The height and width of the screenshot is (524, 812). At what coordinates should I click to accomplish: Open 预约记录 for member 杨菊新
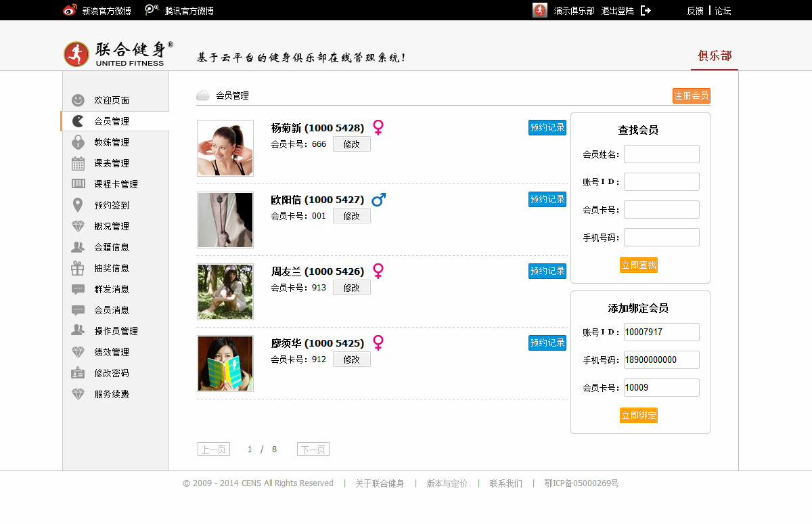[x=547, y=127]
